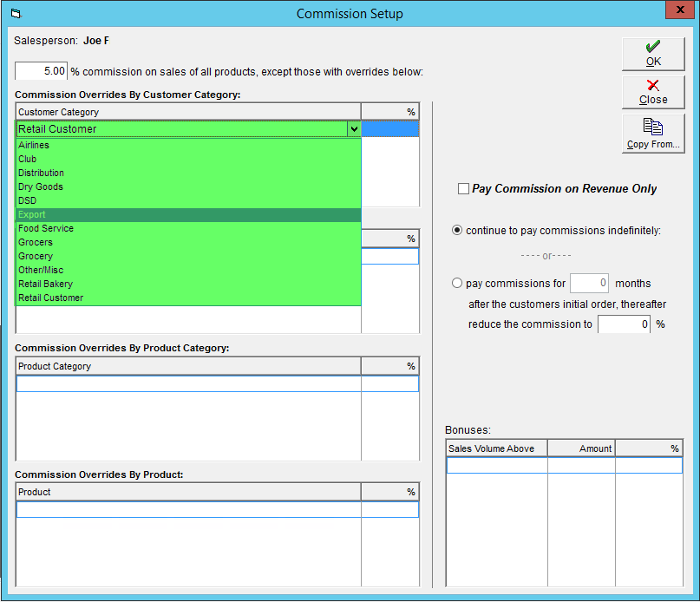Click the first bonus Amount cell
This screenshot has height=602, width=700.
(x=581, y=465)
